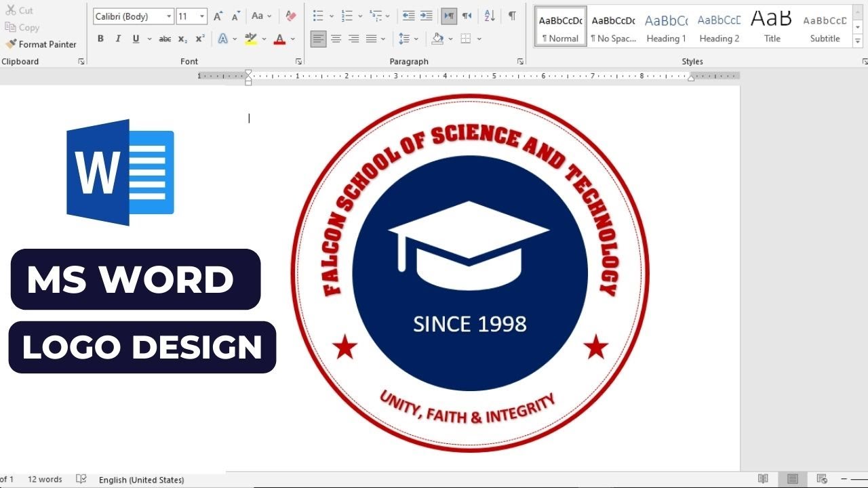
Task: Click the Copy command
Action: pyautogui.click(x=22, y=27)
